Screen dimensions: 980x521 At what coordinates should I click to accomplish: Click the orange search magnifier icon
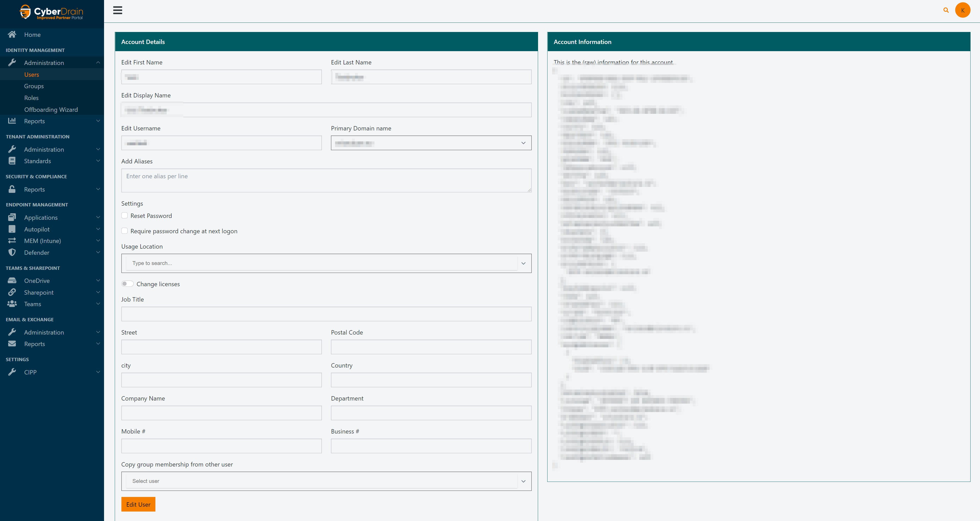(x=946, y=10)
